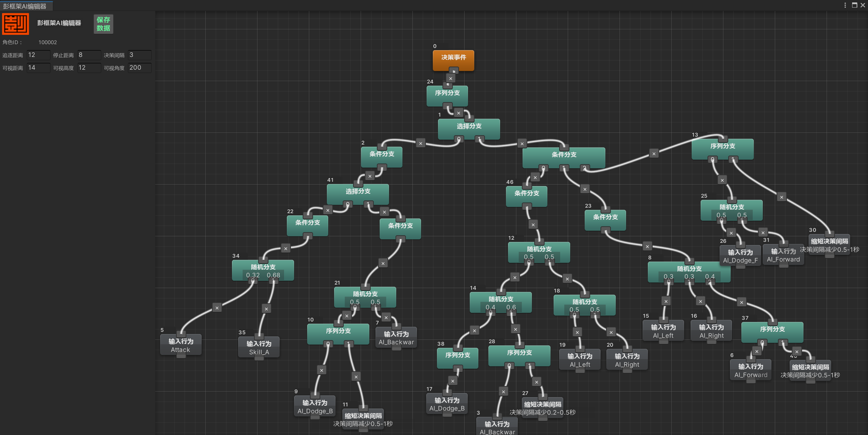Click the 角色ID value 100002
Screen dimensions: 868x435
click(48, 42)
